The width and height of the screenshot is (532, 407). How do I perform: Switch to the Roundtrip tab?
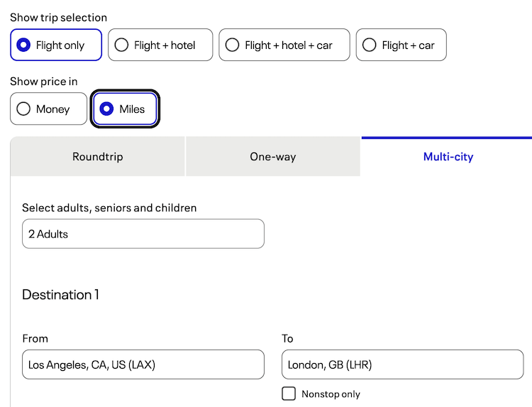point(98,157)
